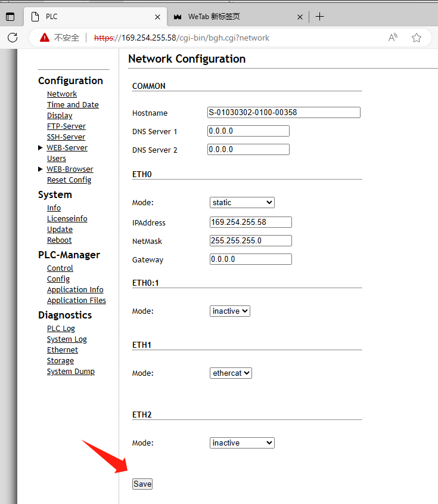The height and width of the screenshot is (504, 438).
Task: Open the system Info link
Action: (54, 208)
